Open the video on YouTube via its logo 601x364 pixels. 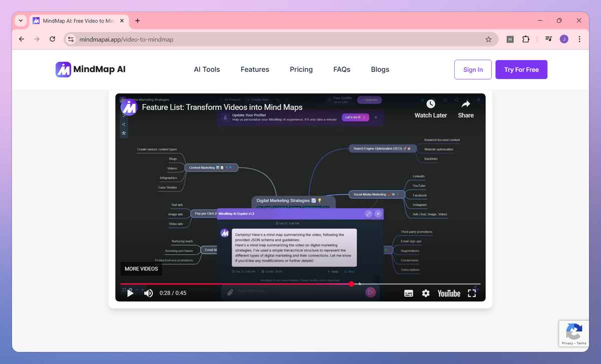(x=448, y=293)
